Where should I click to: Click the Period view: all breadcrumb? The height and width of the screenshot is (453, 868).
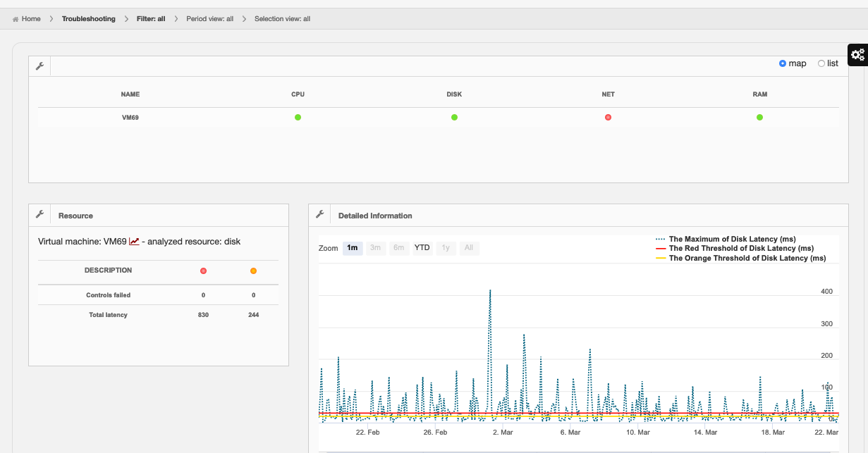click(x=209, y=19)
